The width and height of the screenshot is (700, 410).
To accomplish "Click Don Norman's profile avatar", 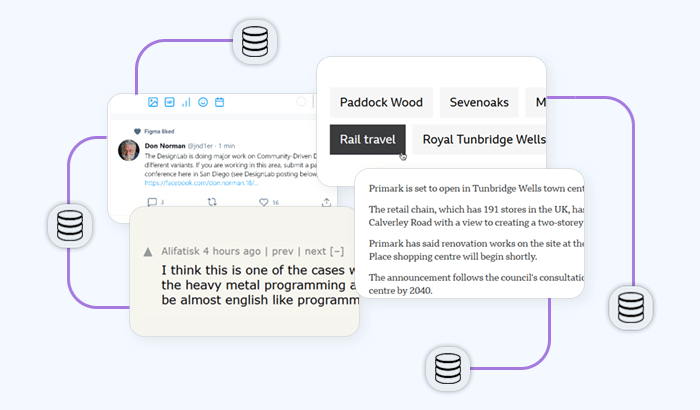I will point(129,151).
